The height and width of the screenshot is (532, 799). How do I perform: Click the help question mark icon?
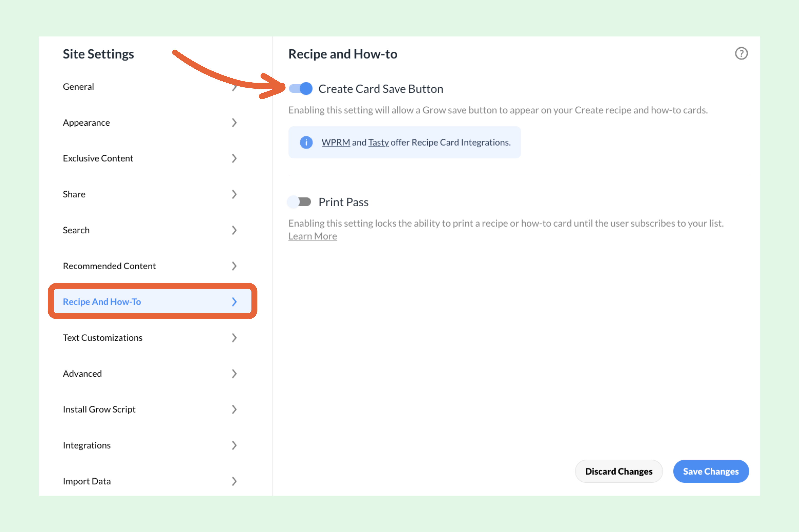point(741,54)
